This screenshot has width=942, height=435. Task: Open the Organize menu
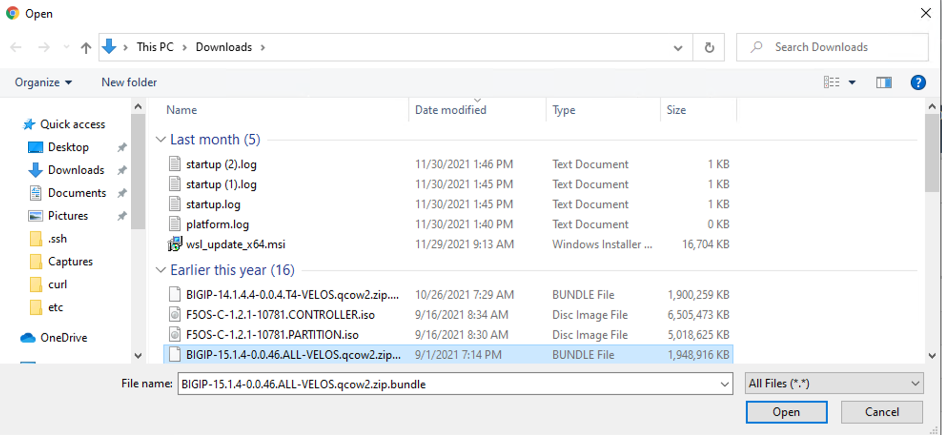tap(43, 82)
